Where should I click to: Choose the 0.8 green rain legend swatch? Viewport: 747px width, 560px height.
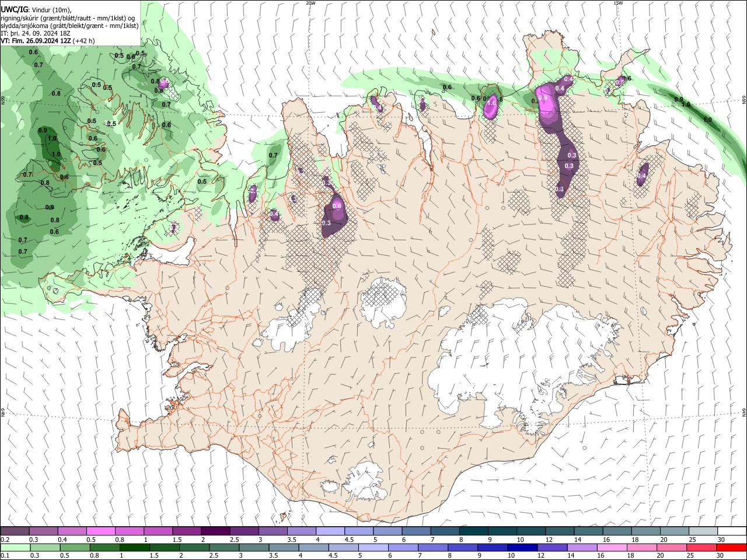(x=104, y=548)
